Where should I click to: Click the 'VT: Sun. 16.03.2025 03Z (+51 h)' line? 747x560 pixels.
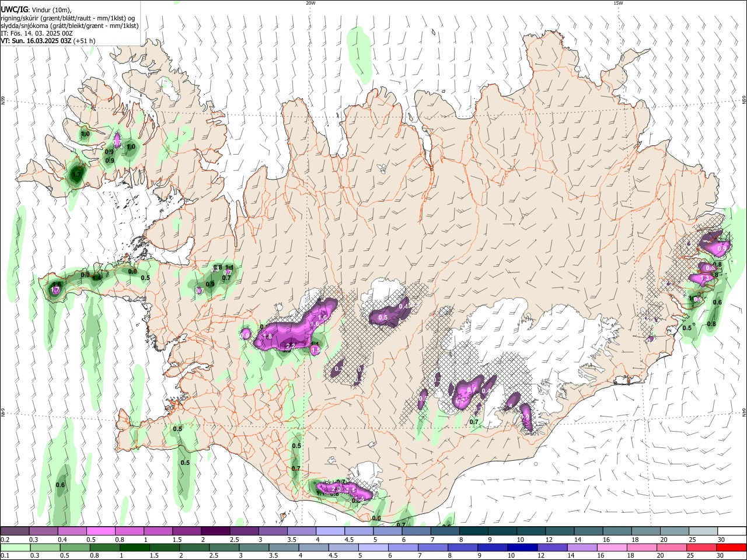pyautogui.click(x=48, y=41)
